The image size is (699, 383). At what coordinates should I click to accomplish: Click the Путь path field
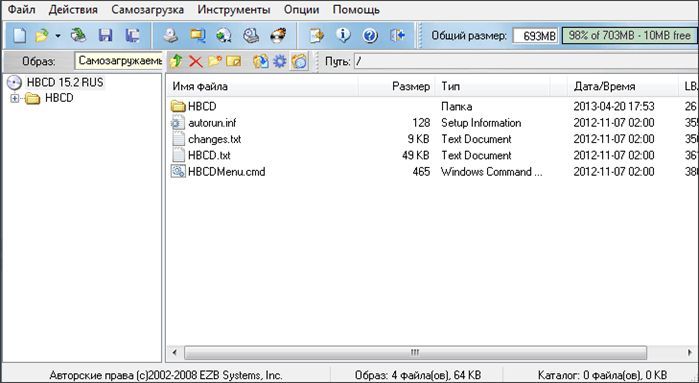(x=526, y=61)
